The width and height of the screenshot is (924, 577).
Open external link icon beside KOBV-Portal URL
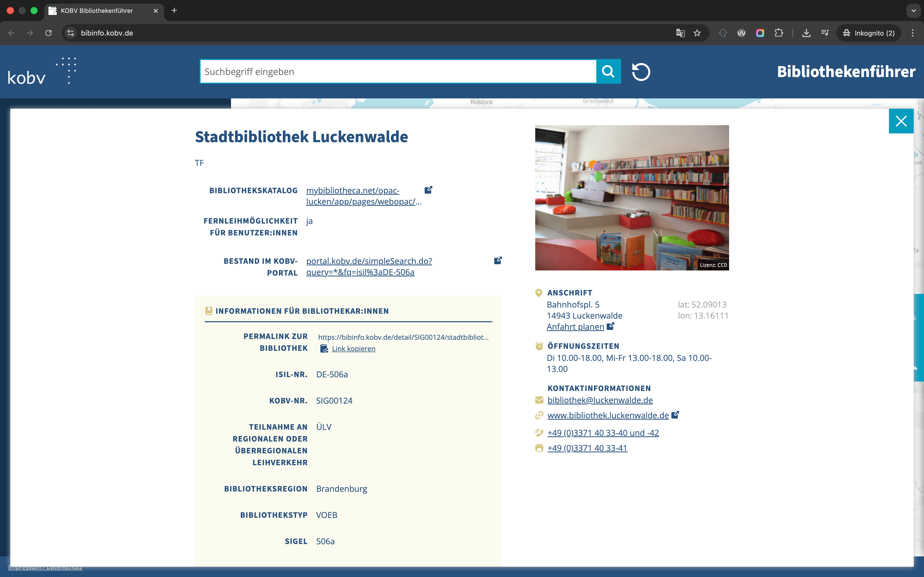[498, 260]
